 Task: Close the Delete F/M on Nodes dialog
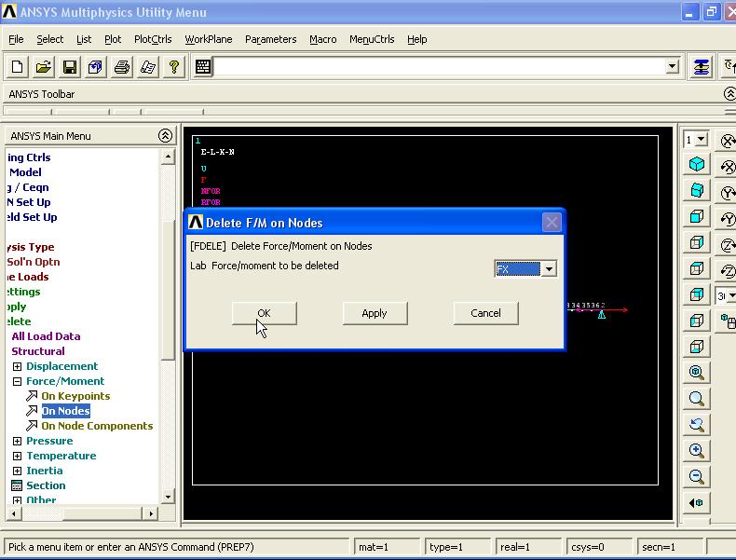(x=552, y=222)
